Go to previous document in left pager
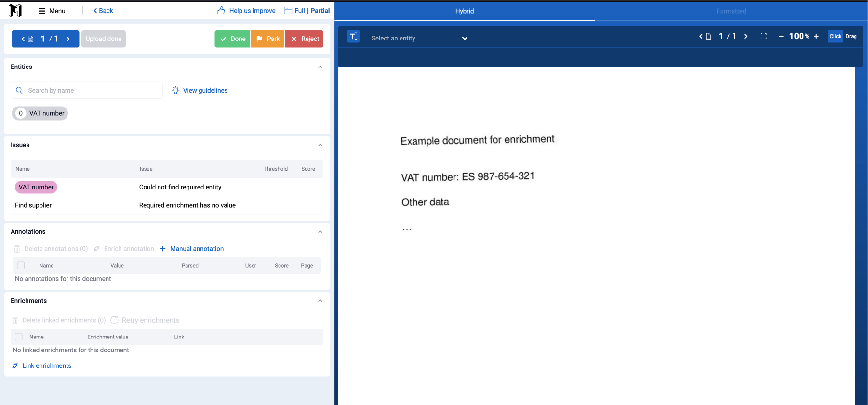Screen dimensions: 868x405 point(23,39)
